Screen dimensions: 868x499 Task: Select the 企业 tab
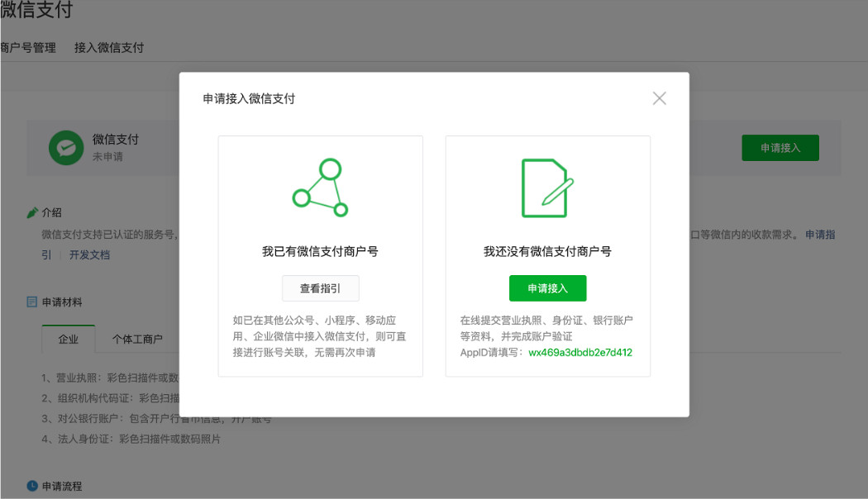pos(68,339)
